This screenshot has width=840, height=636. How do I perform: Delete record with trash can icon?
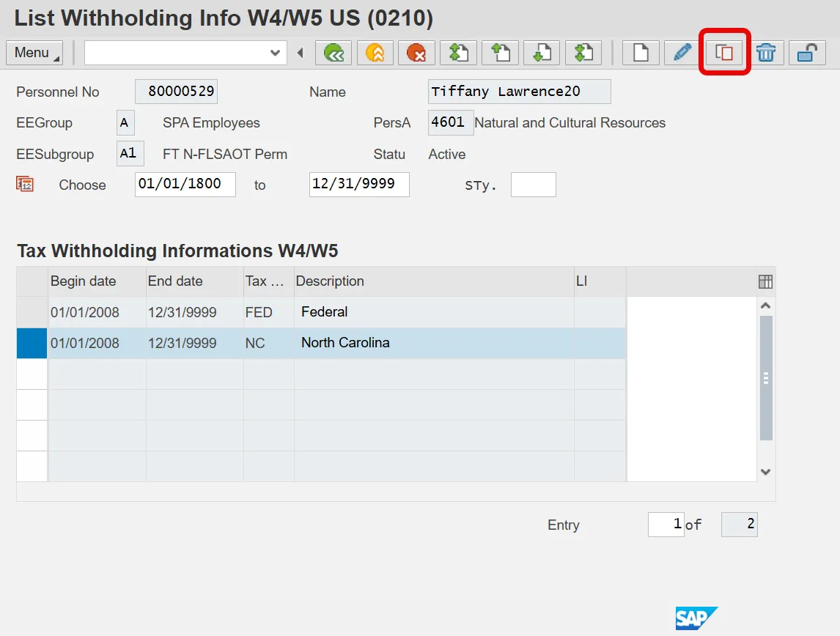[x=766, y=53]
